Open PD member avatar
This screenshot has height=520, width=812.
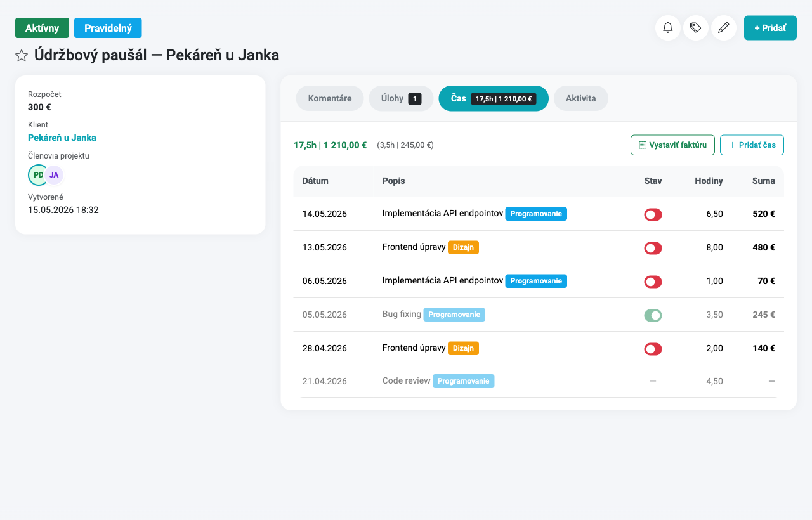click(x=38, y=175)
